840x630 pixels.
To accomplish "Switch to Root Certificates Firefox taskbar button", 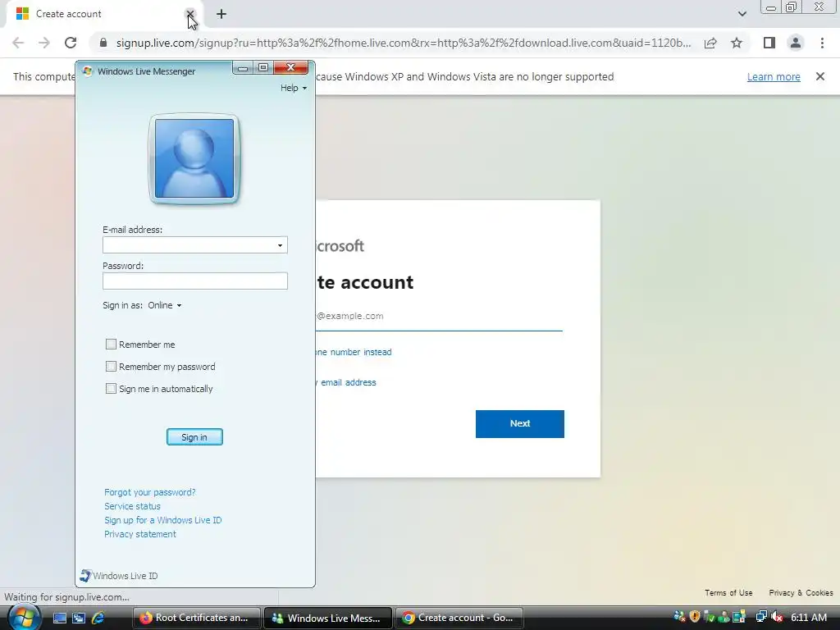I will point(197,618).
